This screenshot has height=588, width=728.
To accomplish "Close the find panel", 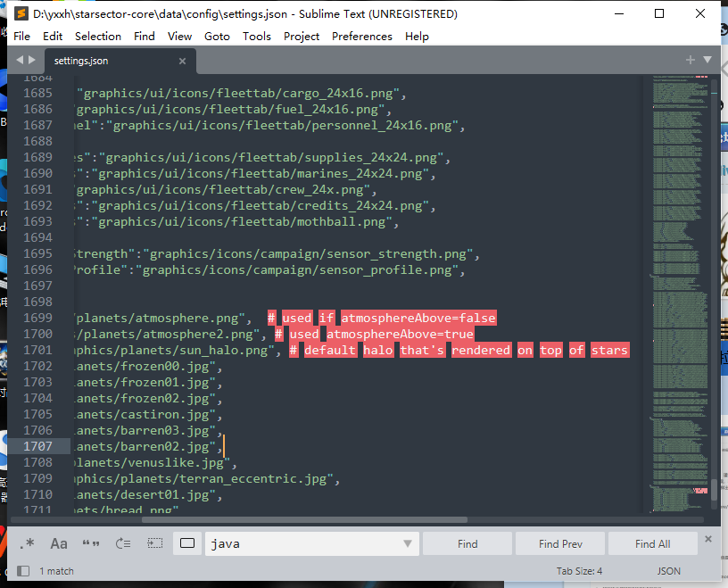I will [x=708, y=539].
